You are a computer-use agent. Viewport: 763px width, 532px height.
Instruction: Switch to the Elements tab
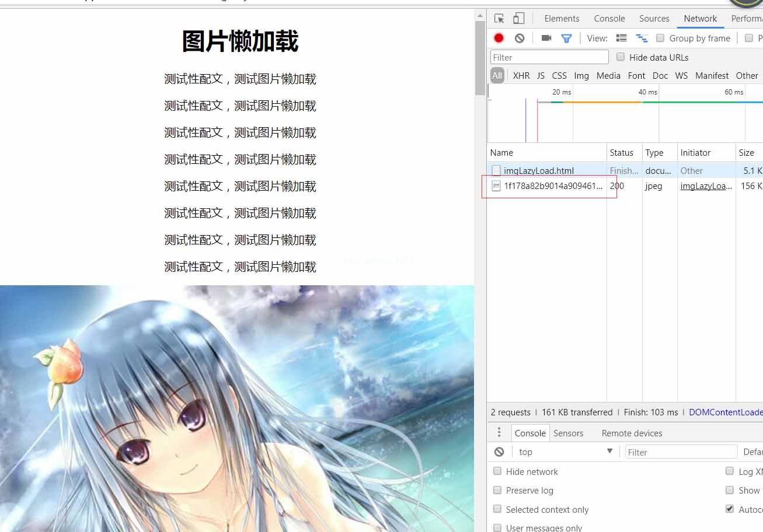(x=562, y=19)
